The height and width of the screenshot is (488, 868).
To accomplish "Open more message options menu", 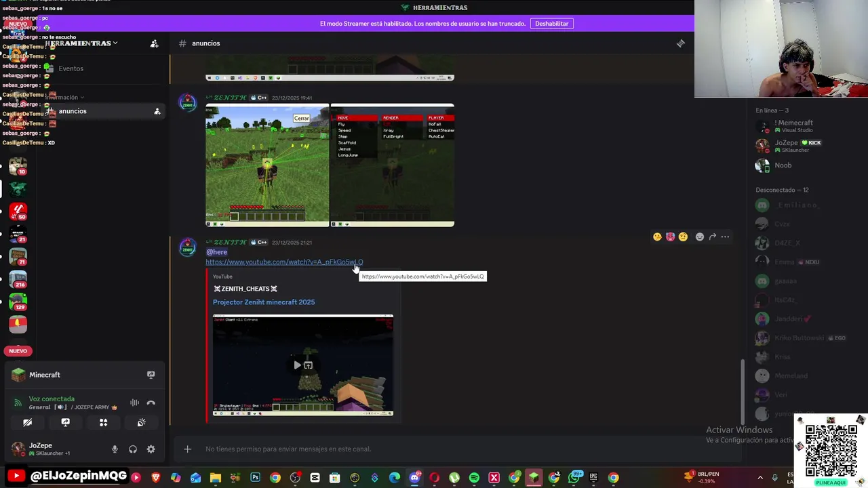I will pos(726,237).
